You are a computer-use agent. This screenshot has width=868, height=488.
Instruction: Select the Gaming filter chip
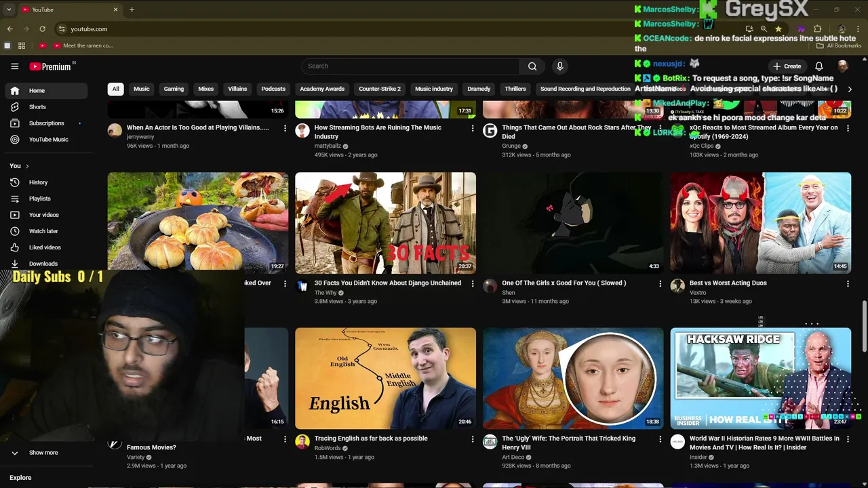(x=174, y=89)
